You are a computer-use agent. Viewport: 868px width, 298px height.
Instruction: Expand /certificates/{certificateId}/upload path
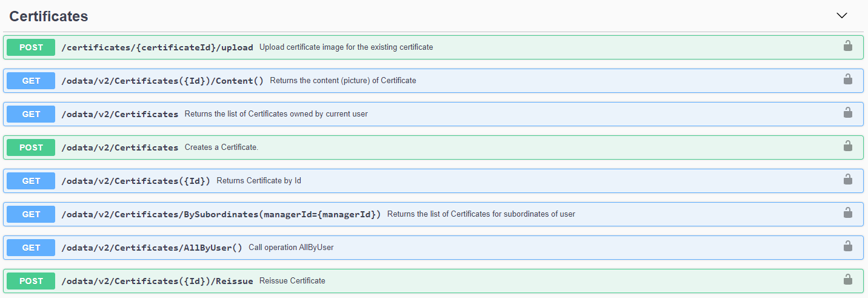point(158,47)
